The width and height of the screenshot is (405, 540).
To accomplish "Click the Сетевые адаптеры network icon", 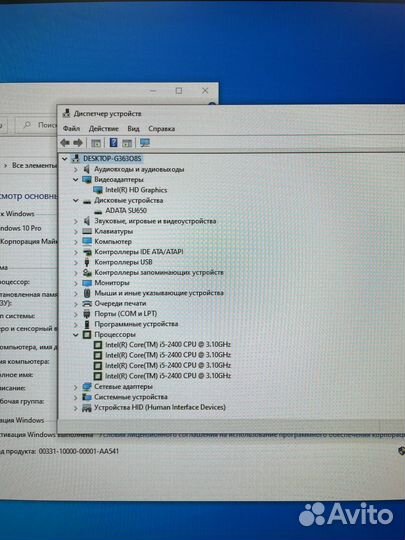I will (x=87, y=386).
